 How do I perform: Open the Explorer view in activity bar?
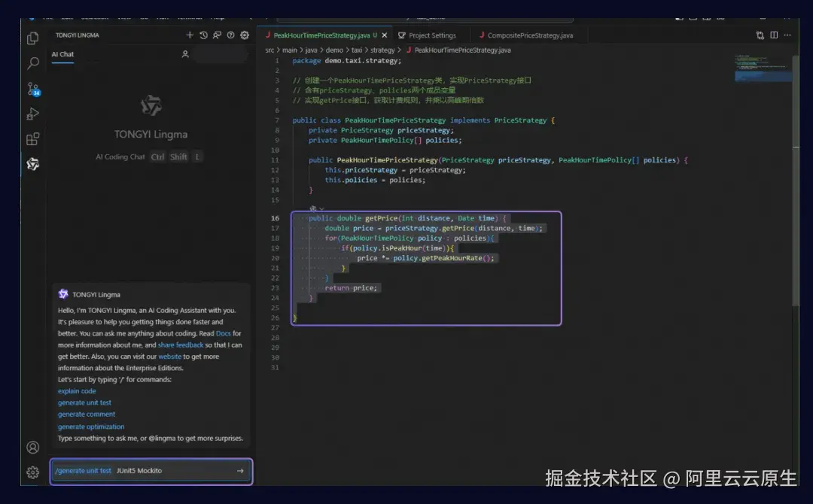(x=32, y=38)
